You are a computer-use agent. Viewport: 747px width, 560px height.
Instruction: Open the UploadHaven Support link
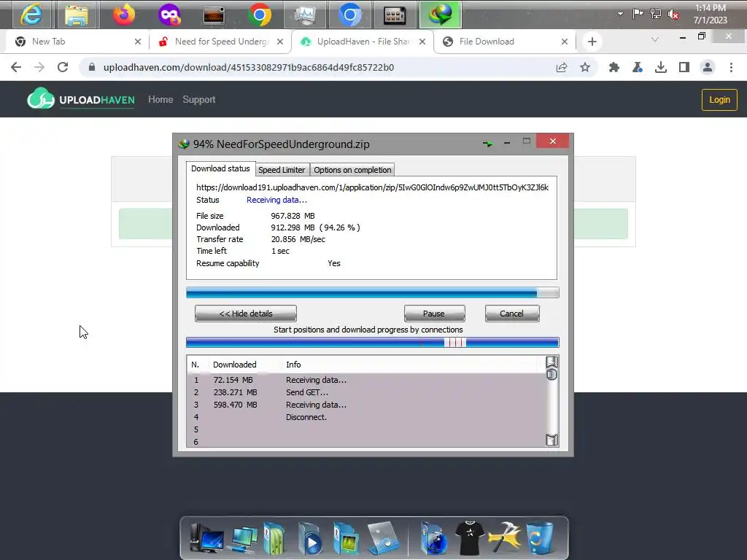pos(198,99)
